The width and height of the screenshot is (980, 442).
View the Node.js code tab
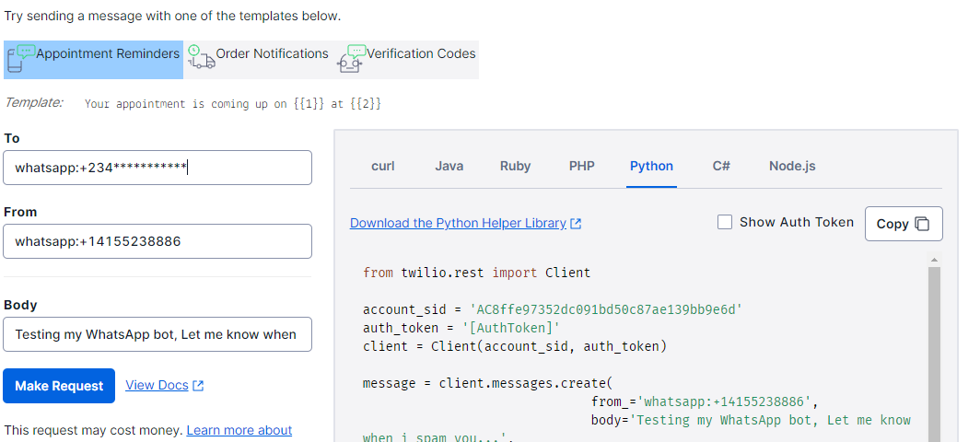(x=792, y=167)
